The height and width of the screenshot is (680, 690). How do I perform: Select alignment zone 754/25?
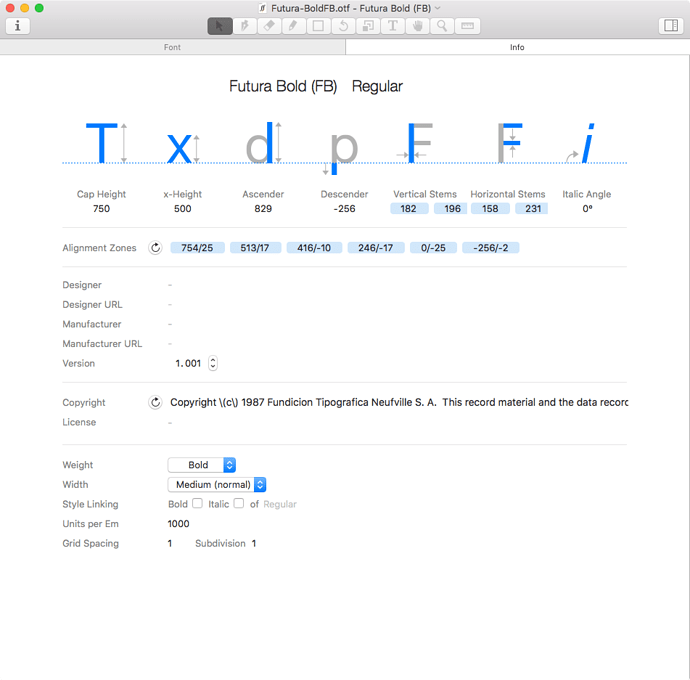point(197,248)
